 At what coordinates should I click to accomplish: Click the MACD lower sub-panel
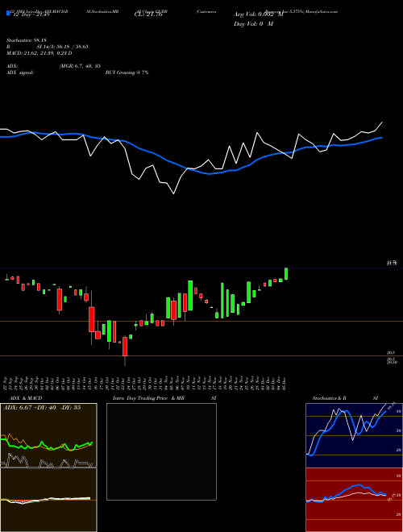point(48,500)
